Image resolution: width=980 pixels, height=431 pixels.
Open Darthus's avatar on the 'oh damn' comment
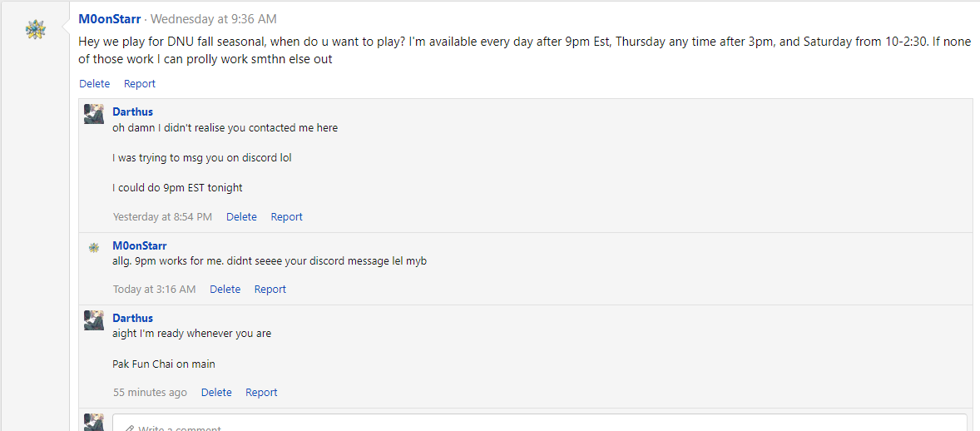click(x=94, y=114)
